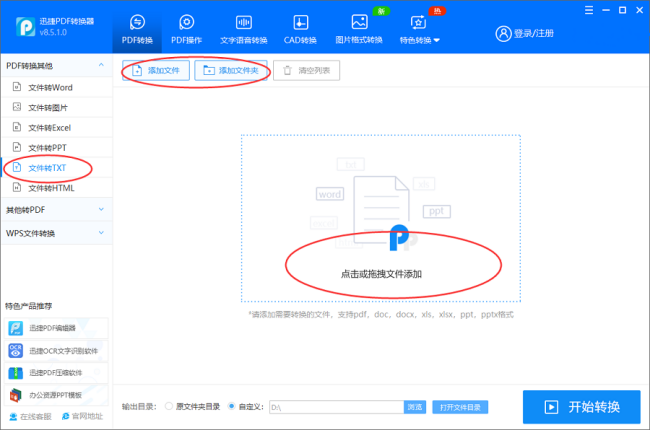Viewport: 650px width, 430px height.
Task: Open 办公资源PPT模板 recommendation
Action: tap(56, 395)
